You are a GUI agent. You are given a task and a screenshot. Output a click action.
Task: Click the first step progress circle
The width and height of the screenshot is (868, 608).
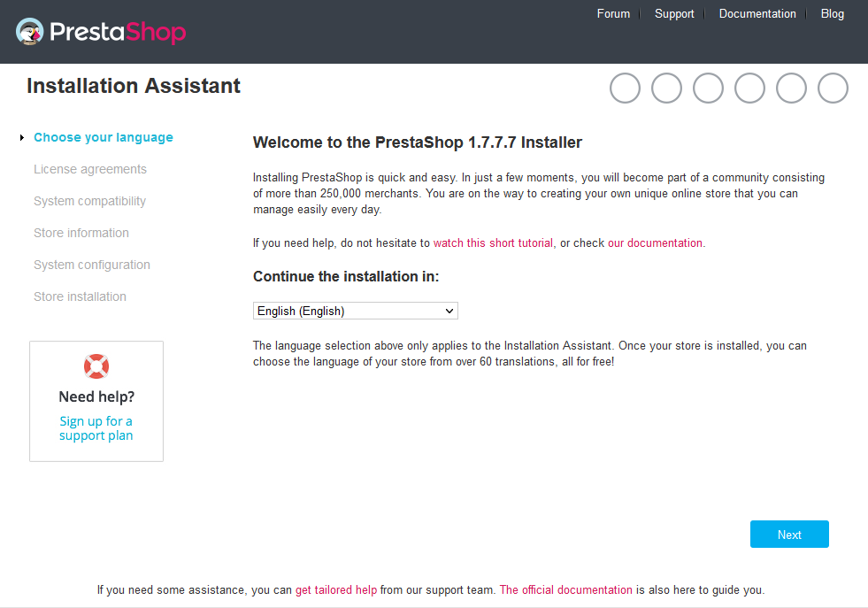pos(625,88)
